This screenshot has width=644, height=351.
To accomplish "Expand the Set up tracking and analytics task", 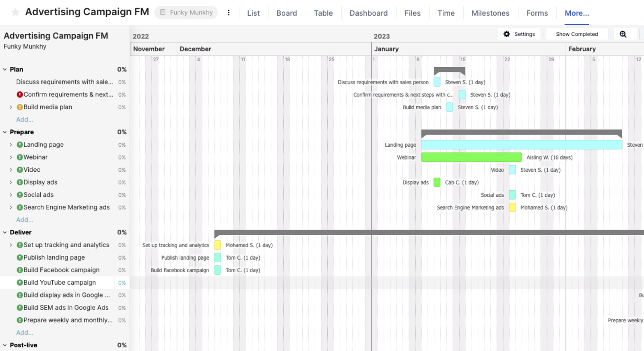I will (11, 245).
